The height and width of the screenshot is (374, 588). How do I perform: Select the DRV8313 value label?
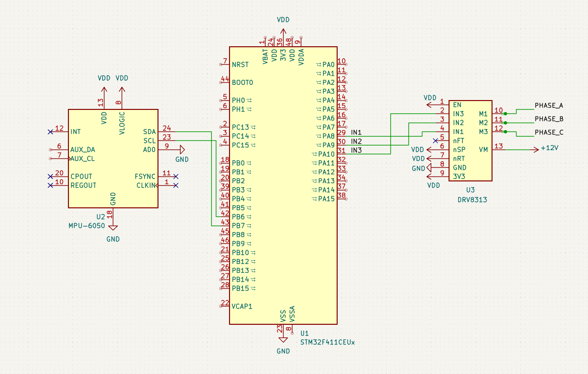472,200
